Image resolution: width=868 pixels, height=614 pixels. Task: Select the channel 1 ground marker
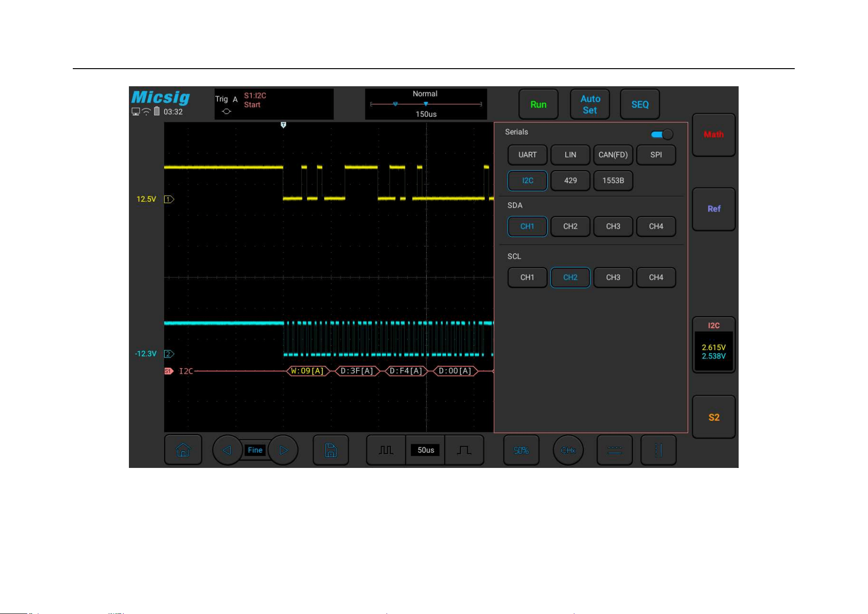pos(169,199)
